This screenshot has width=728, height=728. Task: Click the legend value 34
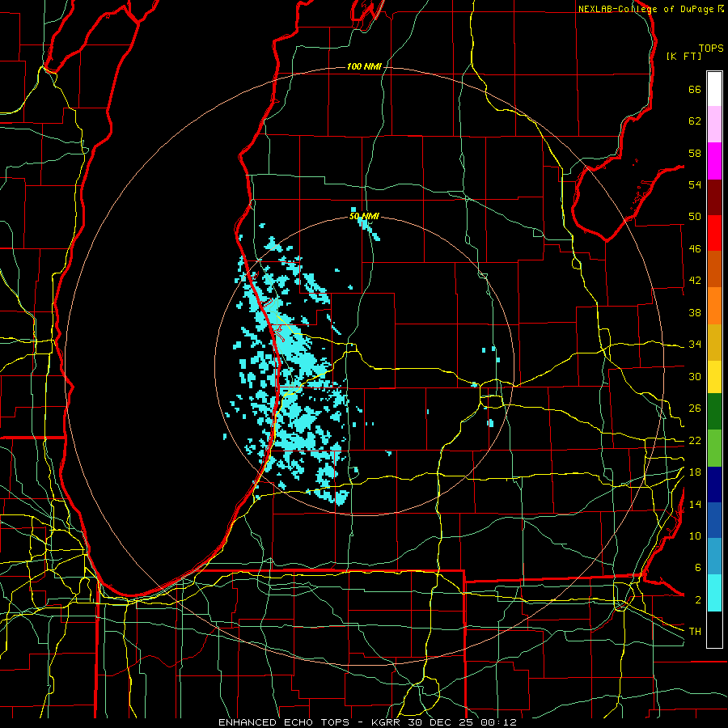(x=695, y=345)
